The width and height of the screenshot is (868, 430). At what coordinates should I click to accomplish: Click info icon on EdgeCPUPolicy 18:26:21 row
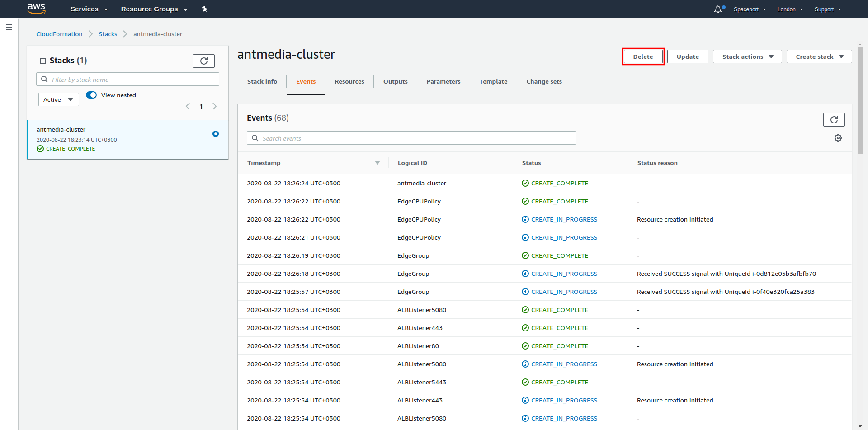525,237
